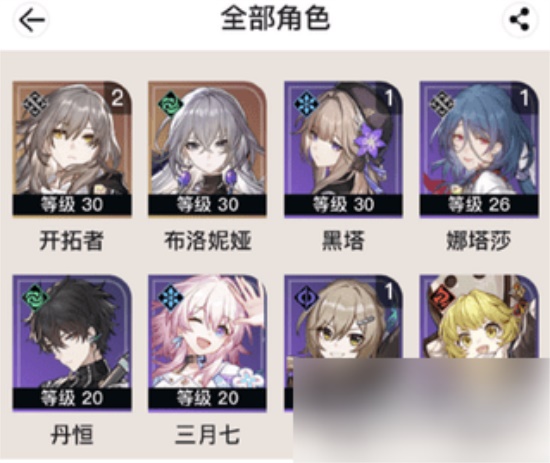Screen dimensions: 550x463
Task: Click the wind element icon on 布洛妮娅
Action: 171,104
